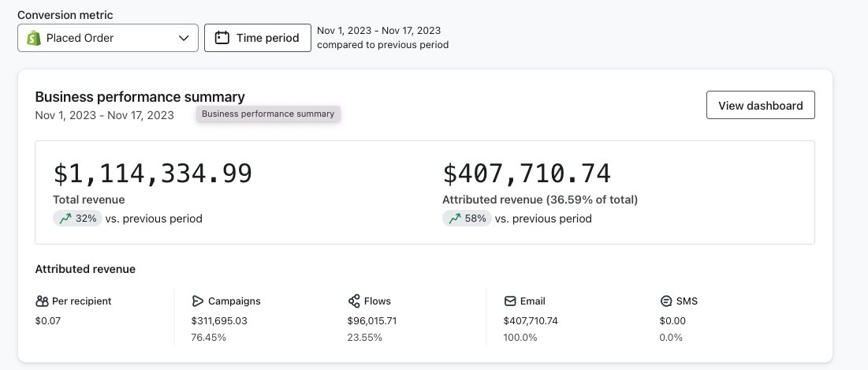
Task: Click the Campaigns revenue value $311,695.03
Action: pyautogui.click(x=219, y=321)
